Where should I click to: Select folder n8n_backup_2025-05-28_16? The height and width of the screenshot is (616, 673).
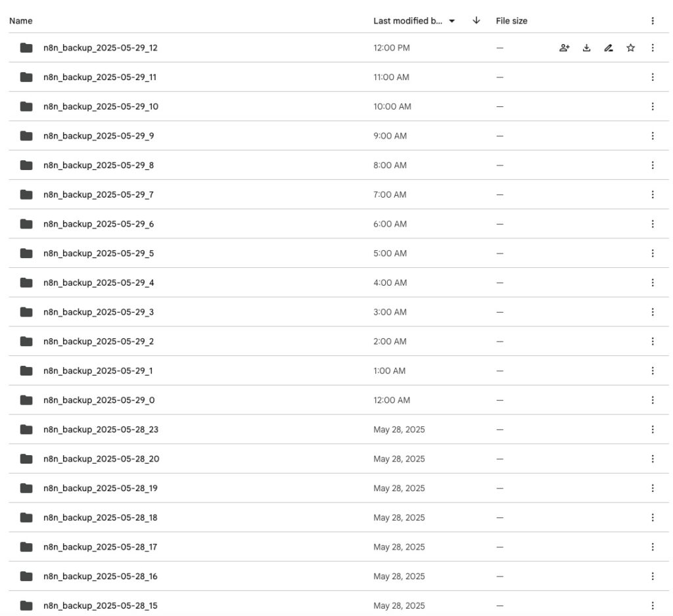point(338,577)
